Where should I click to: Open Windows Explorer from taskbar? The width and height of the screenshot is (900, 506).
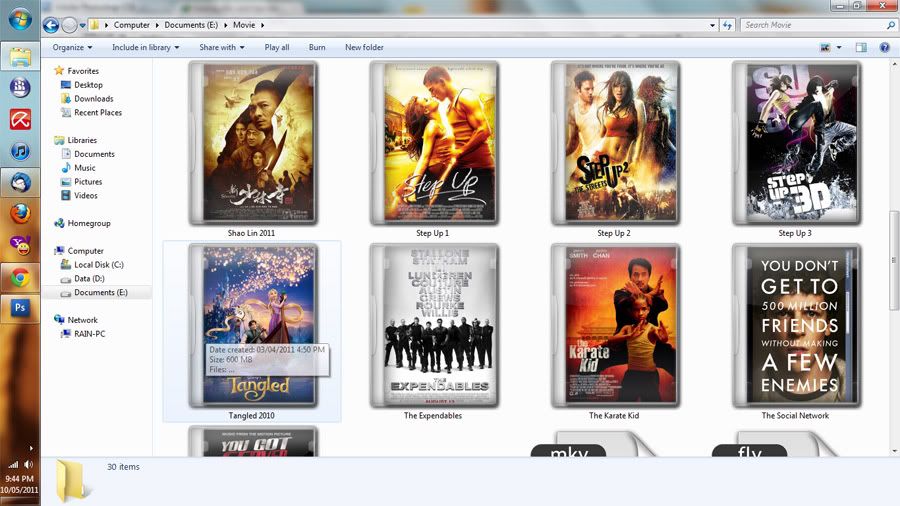[20, 57]
